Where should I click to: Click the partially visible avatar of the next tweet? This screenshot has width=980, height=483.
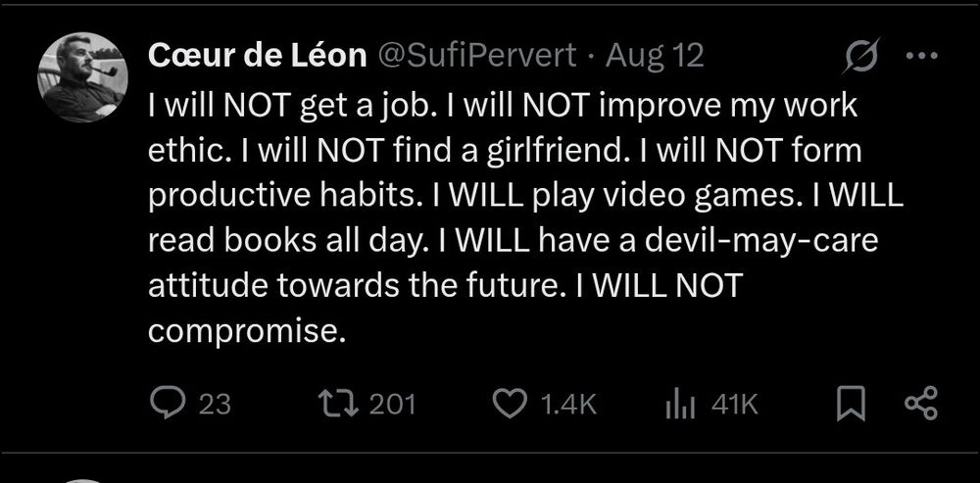tap(80, 479)
